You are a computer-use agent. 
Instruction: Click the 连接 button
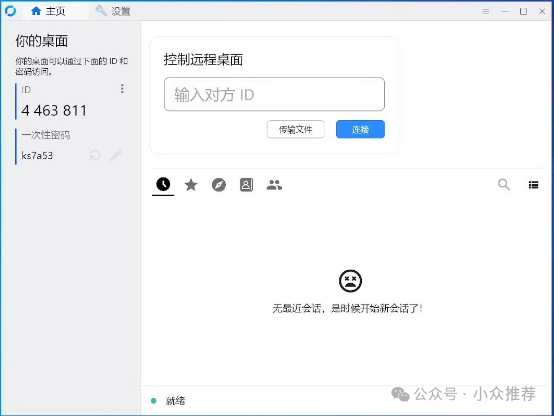(x=360, y=129)
